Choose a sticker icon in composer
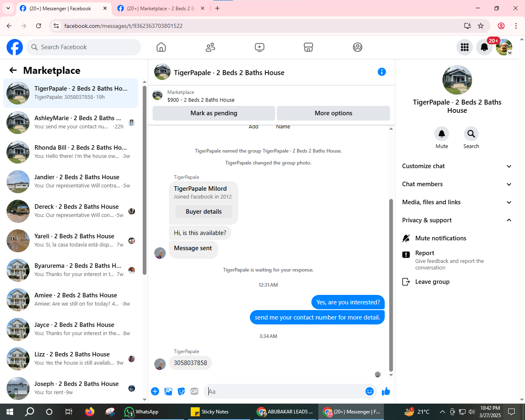 coord(181,391)
